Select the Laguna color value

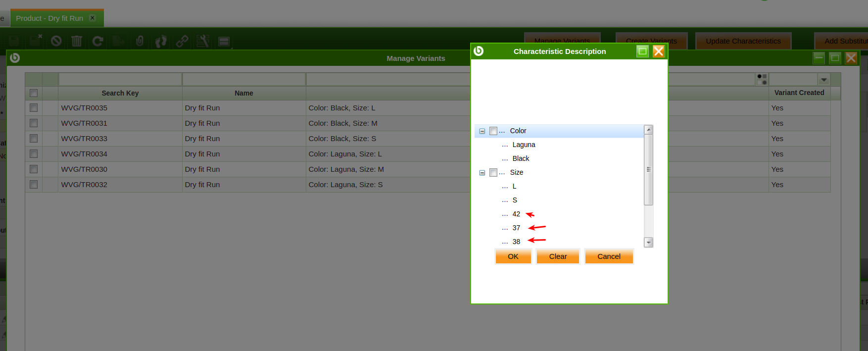524,145
